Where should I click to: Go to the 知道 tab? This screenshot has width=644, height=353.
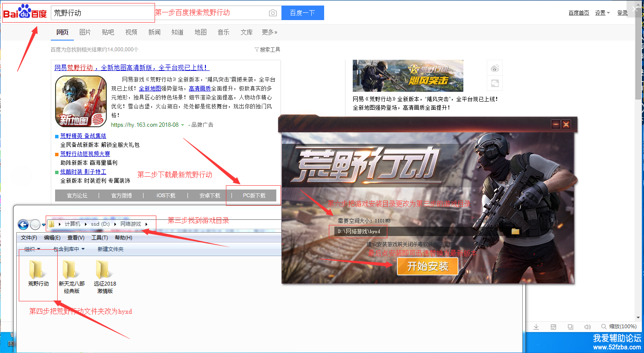177,32
